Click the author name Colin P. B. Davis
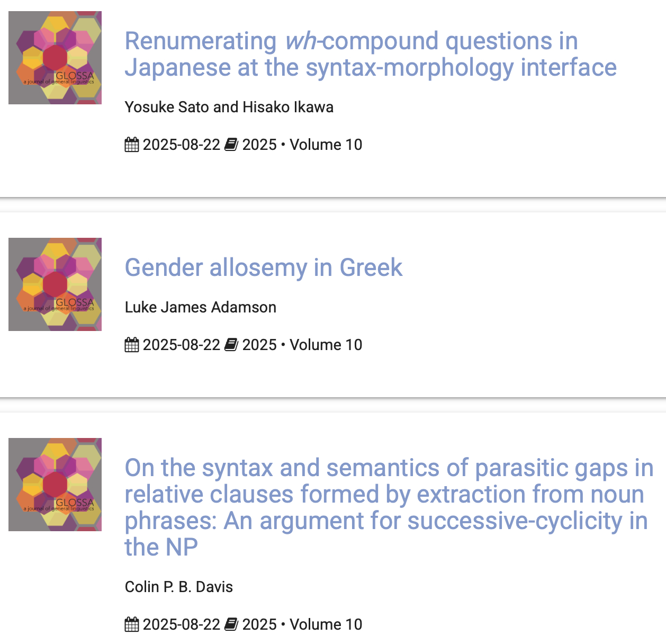The image size is (666, 644). (x=179, y=587)
